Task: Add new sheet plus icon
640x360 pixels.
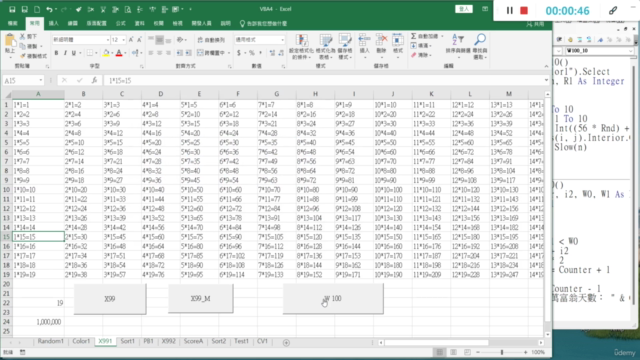Action: click(x=286, y=342)
